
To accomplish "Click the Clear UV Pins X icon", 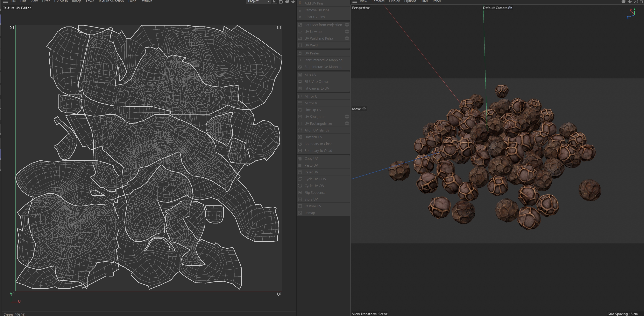I will coord(300,17).
